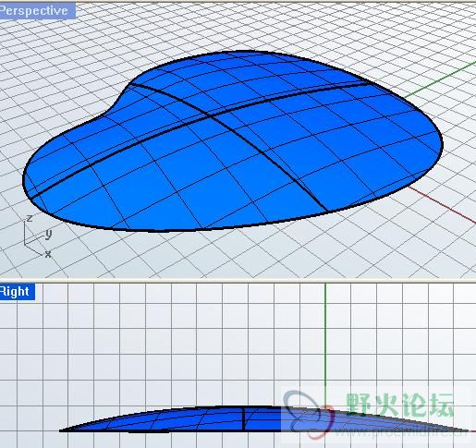Pick the thick vertical seam line in Right view

[x=243, y=418]
